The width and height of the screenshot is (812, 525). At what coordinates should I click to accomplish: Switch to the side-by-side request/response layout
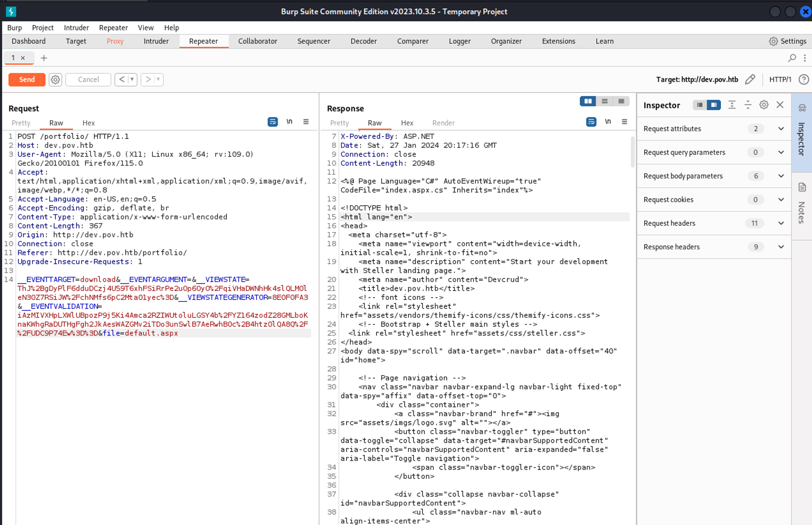click(x=588, y=101)
